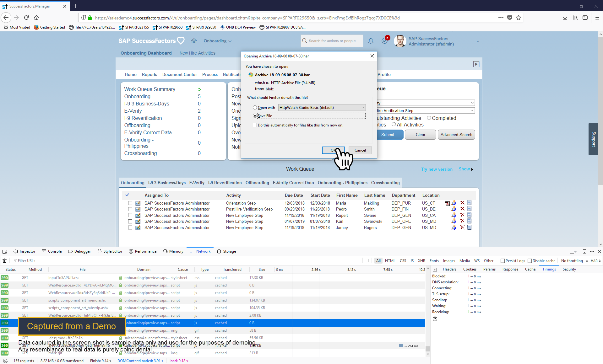Select the Save File radio option

[255, 116]
